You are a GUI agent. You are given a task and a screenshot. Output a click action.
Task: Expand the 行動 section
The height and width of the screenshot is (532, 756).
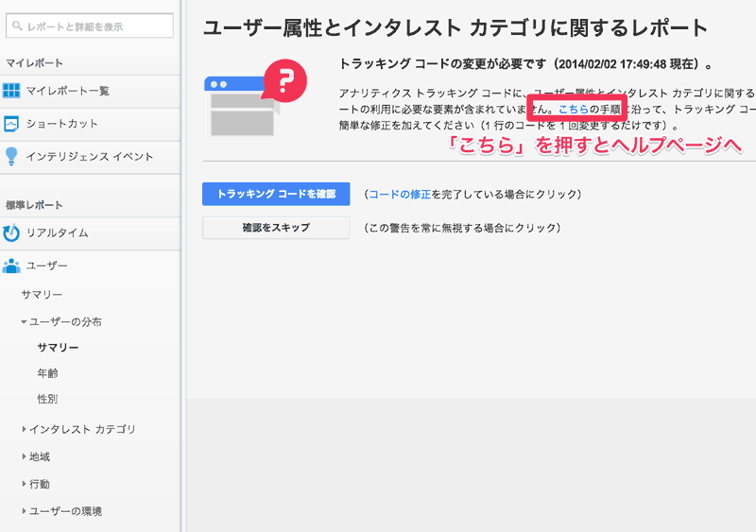(25, 484)
